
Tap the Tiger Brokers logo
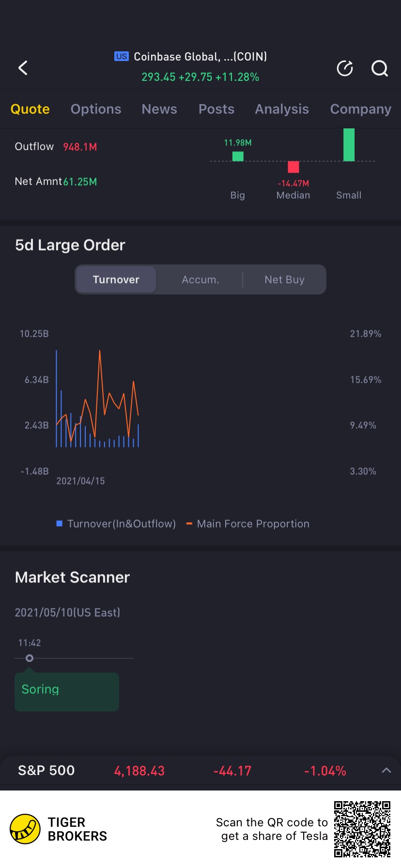[25, 829]
